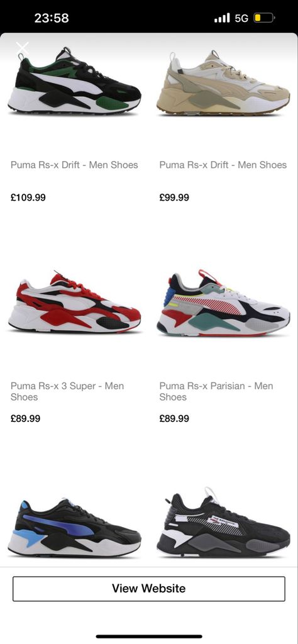
Task: Open the multicolor Rs-x Parisian shoe image
Action: tap(223, 303)
